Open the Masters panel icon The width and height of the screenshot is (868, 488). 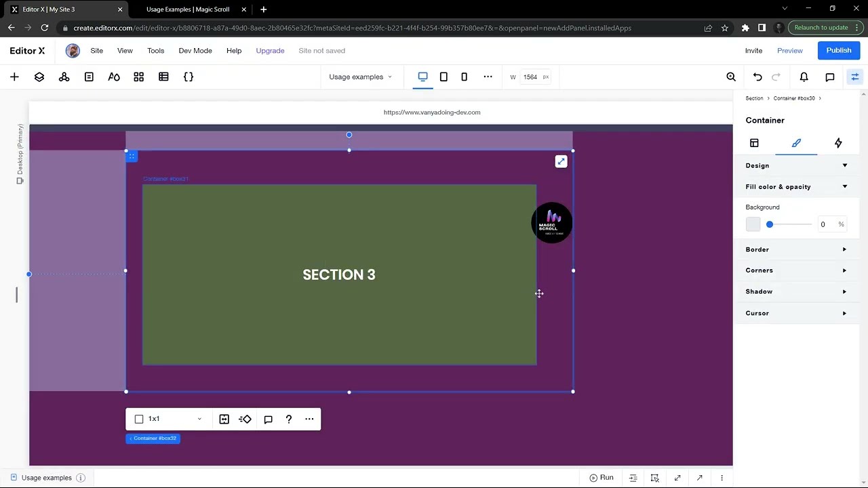pyautogui.click(x=64, y=77)
